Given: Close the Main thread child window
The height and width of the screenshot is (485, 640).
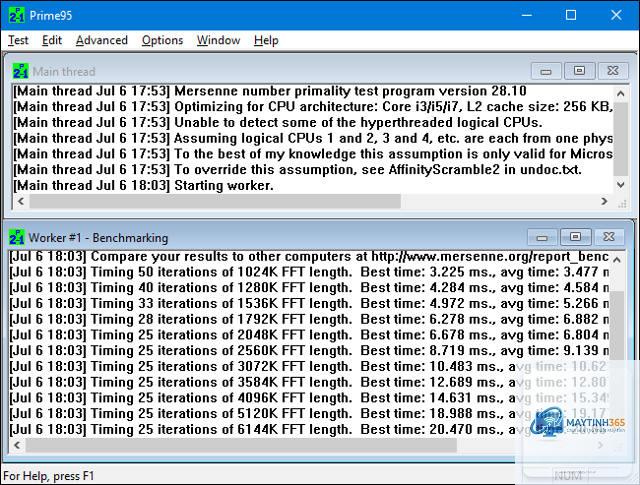Looking at the screenshot, I should [x=613, y=71].
